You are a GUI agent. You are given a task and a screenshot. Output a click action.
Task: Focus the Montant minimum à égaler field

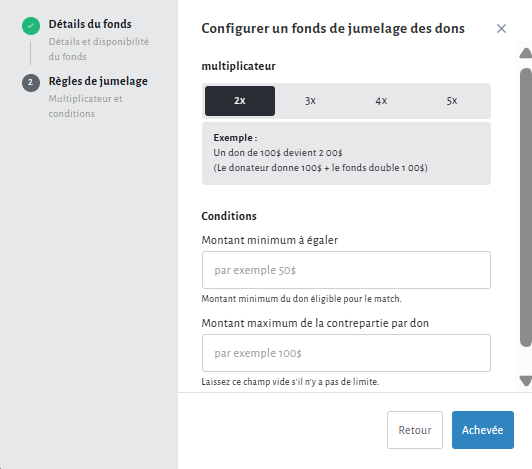pyautogui.click(x=346, y=270)
